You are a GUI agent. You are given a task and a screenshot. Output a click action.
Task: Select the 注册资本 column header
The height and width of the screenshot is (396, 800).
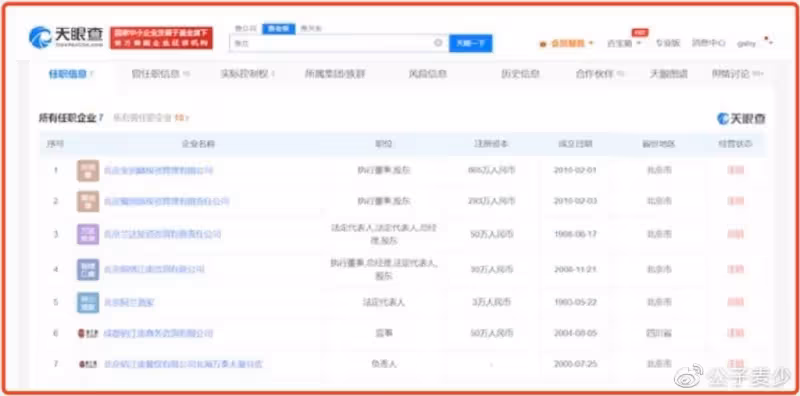(x=491, y=144)
